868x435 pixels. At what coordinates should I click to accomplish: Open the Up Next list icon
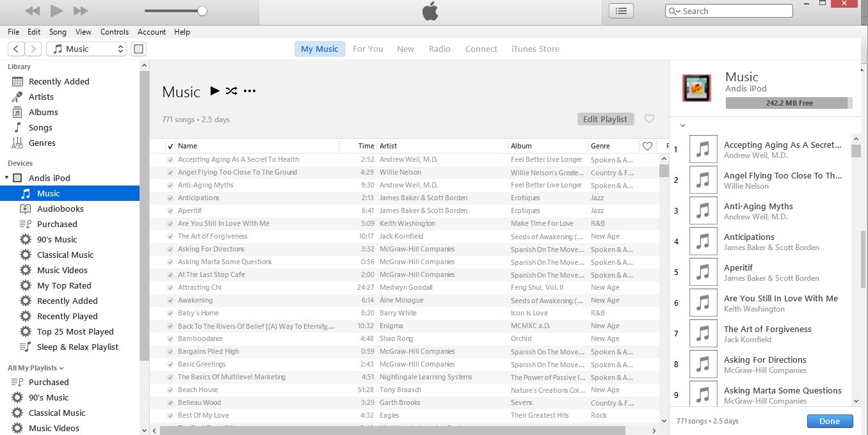point(621,11)
